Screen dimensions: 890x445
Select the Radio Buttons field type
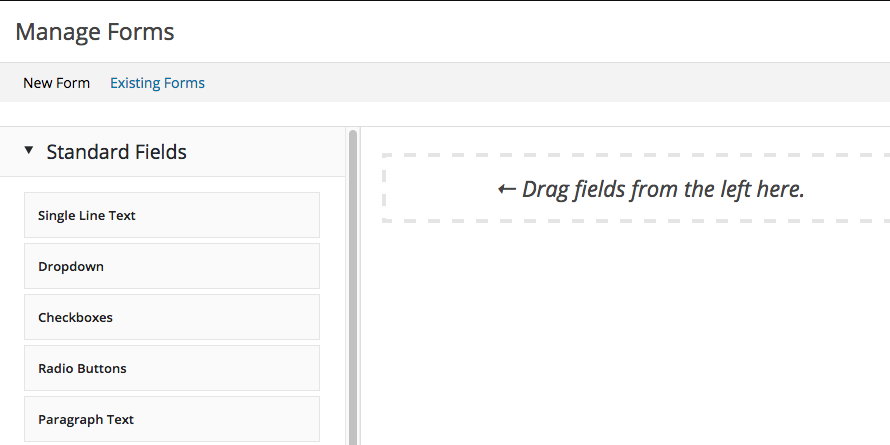click(172, 368)
